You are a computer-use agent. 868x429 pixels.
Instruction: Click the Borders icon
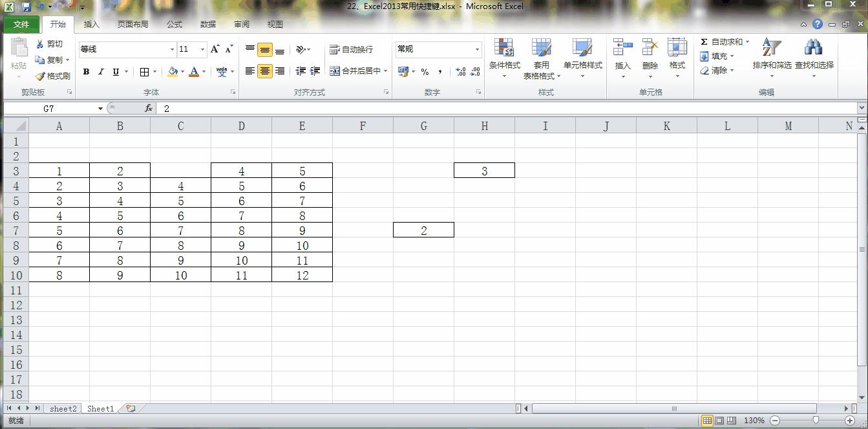coord(145,72)
